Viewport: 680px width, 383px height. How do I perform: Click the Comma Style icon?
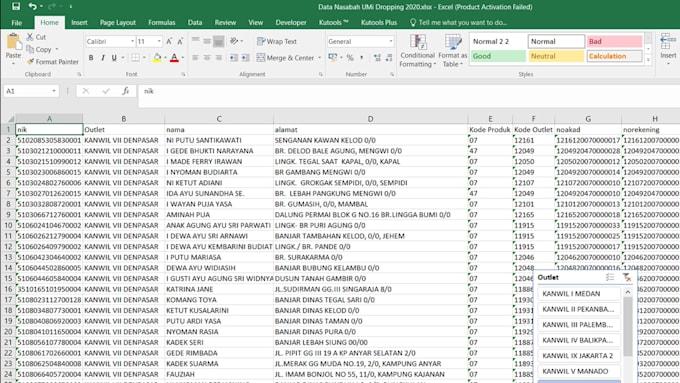tap(362, 58)
